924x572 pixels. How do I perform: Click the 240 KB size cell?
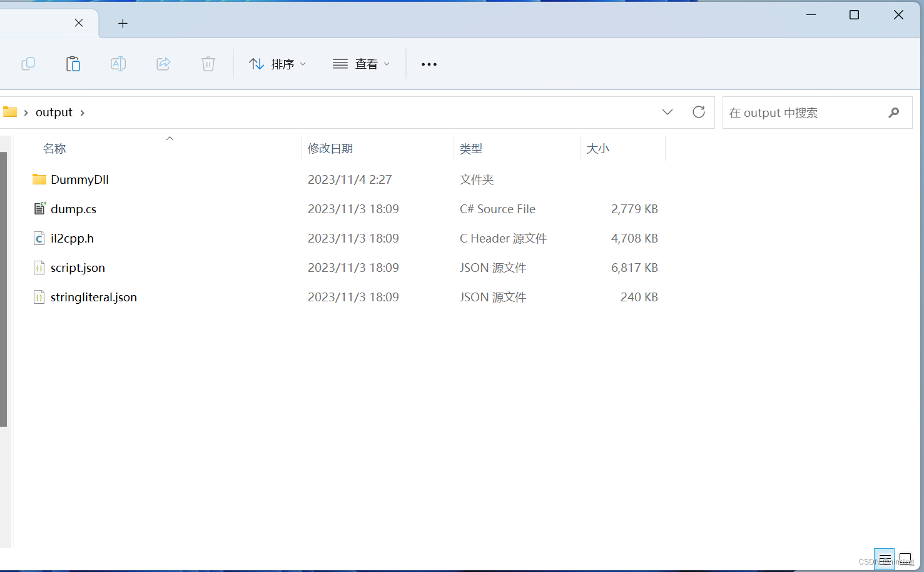tap(639, 297)
